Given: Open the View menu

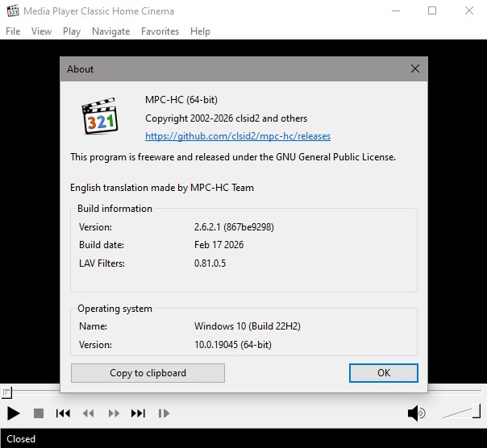Looking at the screenshot, I should (41, 31).
